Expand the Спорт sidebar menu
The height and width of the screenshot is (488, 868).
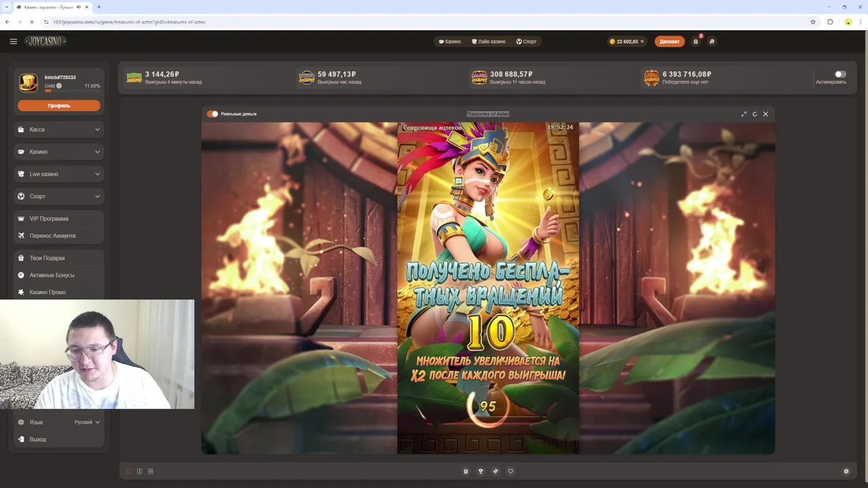click(x=59, y=197)
